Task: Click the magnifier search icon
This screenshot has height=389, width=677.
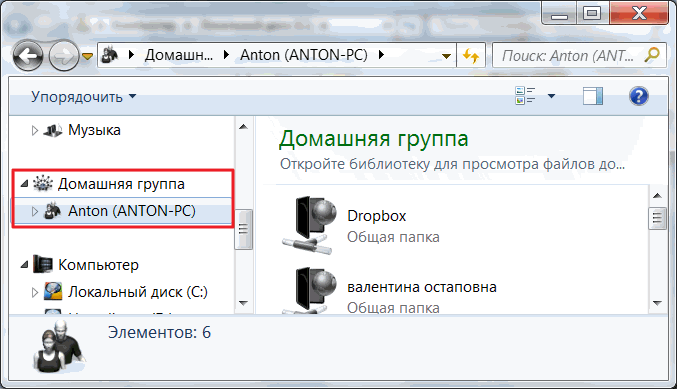Action: pos(652,55)
